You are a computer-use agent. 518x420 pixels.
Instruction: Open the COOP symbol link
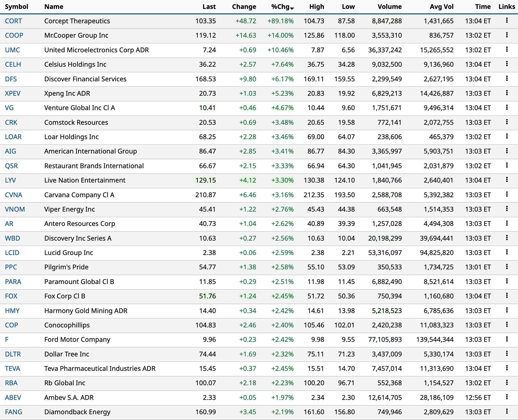pyautogui.click(x=14, y=35)
